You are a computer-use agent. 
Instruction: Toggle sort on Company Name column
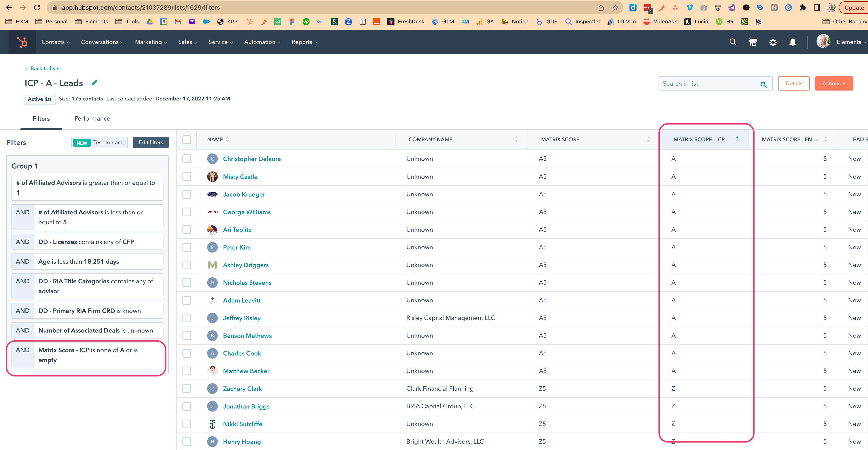pos(516,139)
